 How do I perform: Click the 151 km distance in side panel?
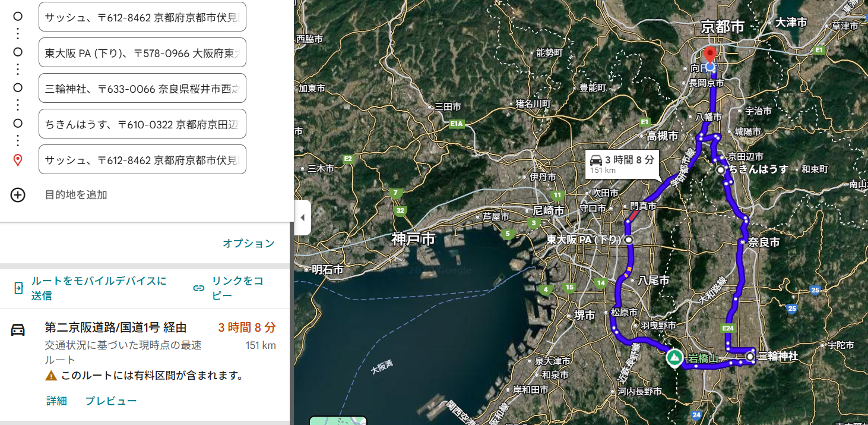click(261, 345)
